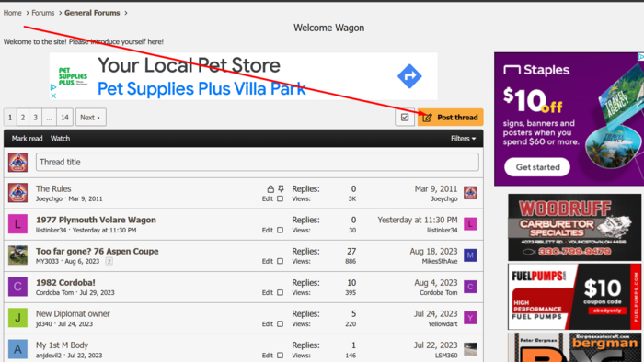Close the pet store ad with X icon
This screenshot has width=644, height=362.
tap(53, 96)
